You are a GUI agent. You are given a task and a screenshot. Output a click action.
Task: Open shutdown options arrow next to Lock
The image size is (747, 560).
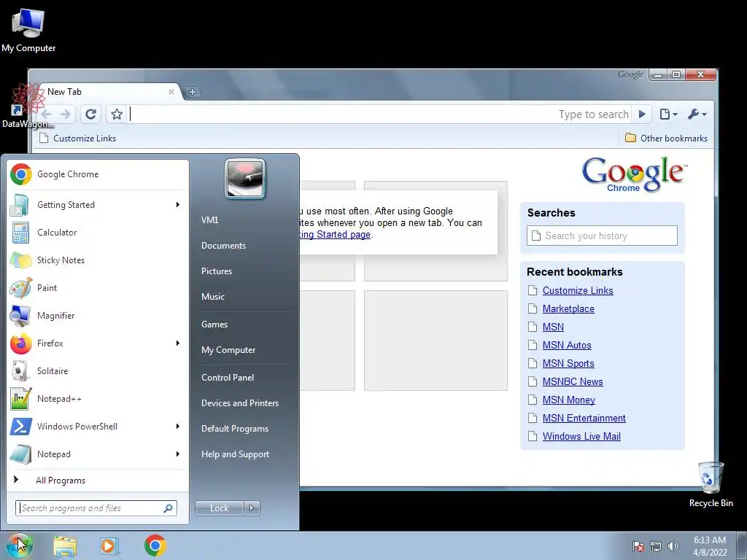252,508
